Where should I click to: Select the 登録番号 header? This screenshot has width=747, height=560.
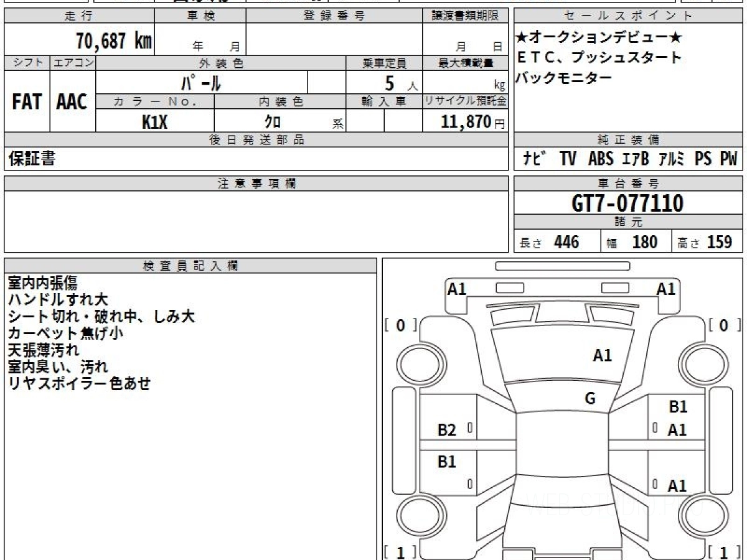click(334, 16)
